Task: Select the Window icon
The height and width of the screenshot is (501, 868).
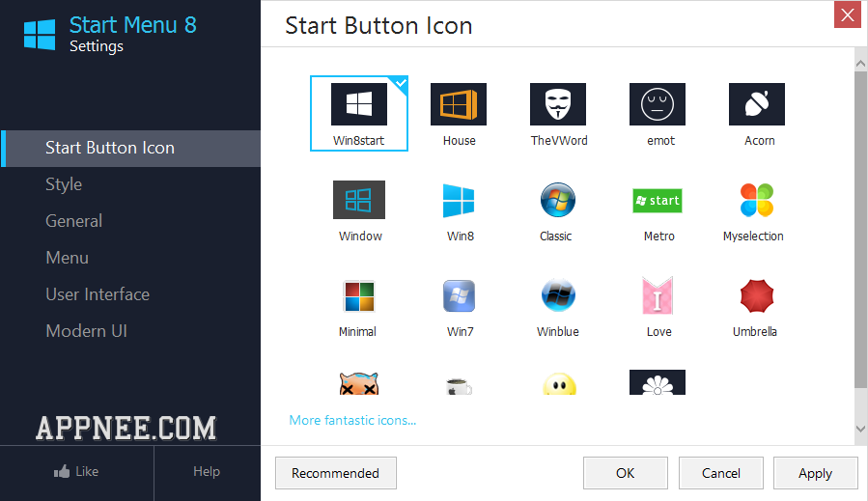Action: pyautogui.click(x=359, y=200)
